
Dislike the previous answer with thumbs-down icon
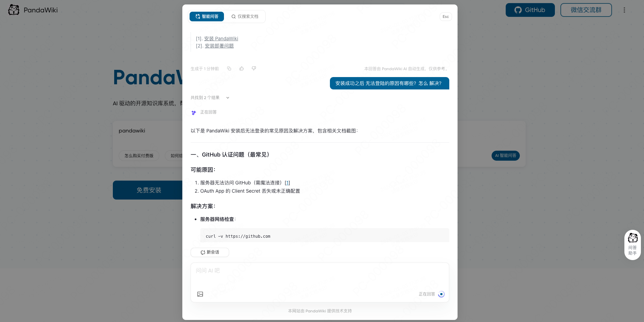pyautogui.click(x=254, y=68)
